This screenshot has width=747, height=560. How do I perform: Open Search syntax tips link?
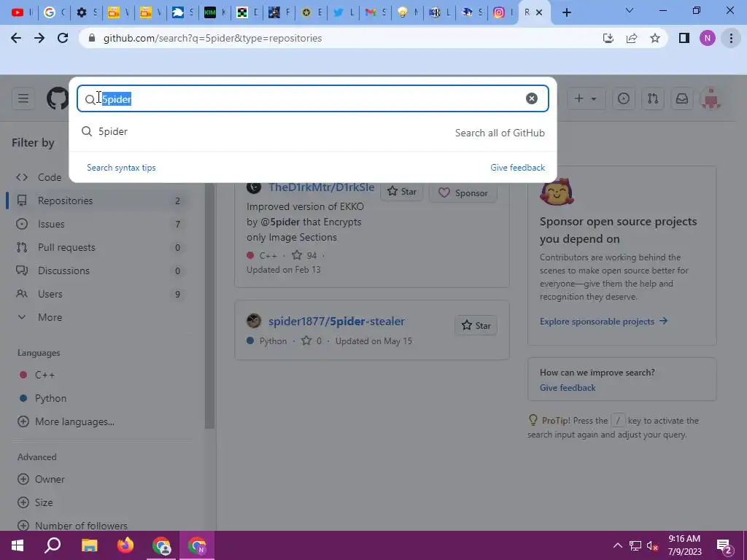[121, 168]
